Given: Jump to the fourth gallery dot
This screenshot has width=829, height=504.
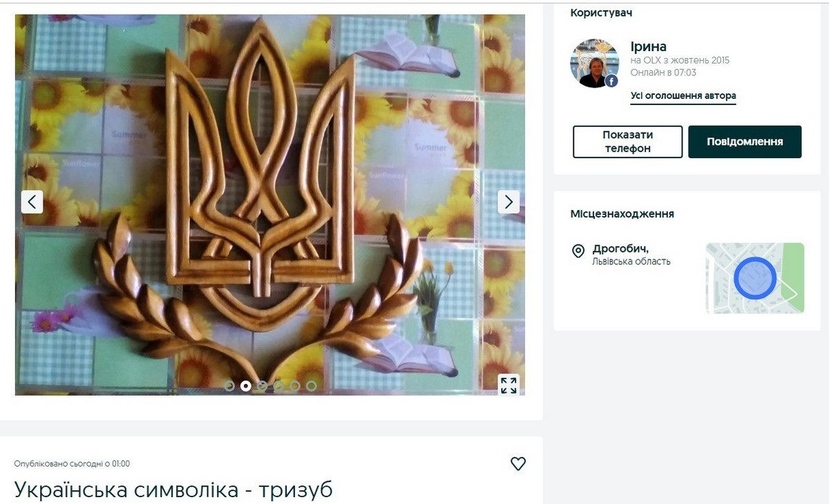Looking at the screenshot, I should pos(278,386).
